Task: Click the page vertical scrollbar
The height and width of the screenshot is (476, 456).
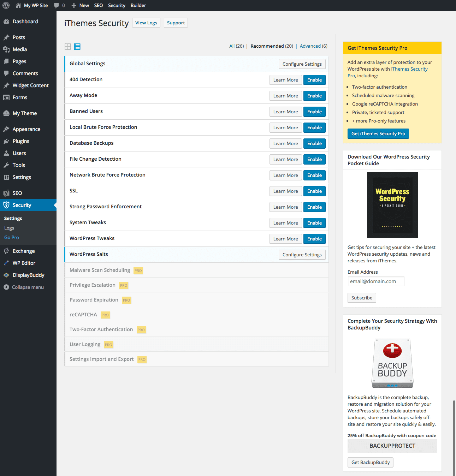Action: click(454, 438)
